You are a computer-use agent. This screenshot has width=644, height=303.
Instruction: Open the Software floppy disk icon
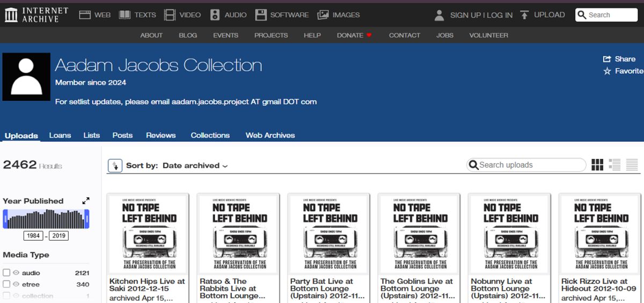pos(261,15)
